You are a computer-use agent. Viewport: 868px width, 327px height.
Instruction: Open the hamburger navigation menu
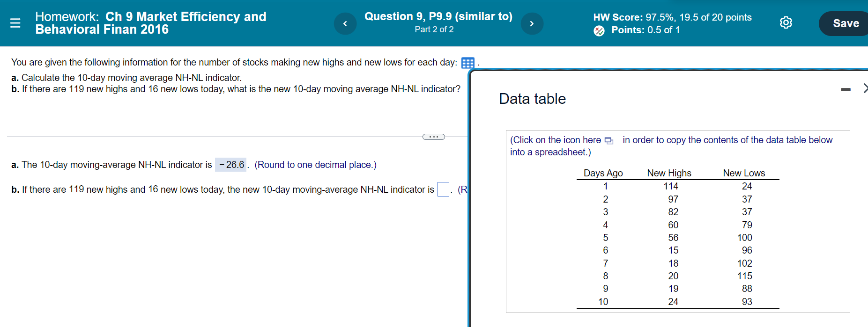click(x=15, y=23)
